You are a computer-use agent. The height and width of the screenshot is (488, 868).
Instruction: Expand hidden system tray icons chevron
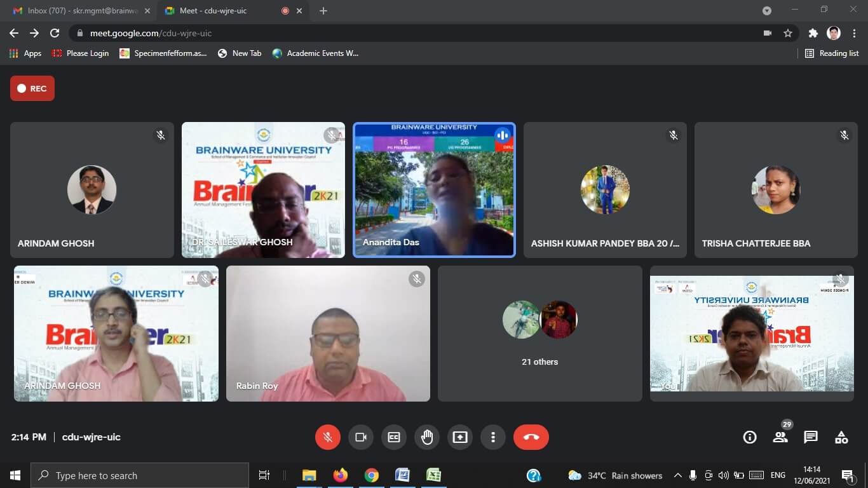point(677,475)
